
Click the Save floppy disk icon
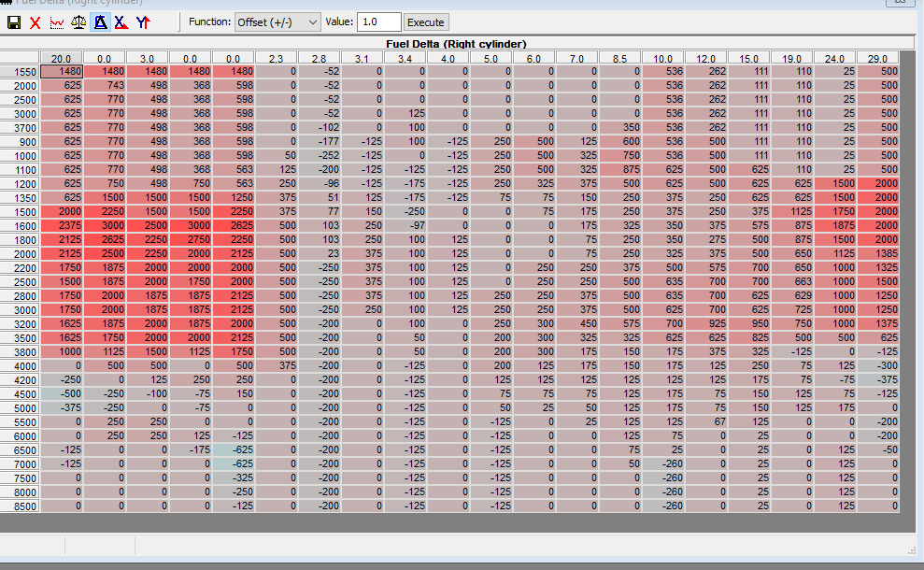pos(14,21)
